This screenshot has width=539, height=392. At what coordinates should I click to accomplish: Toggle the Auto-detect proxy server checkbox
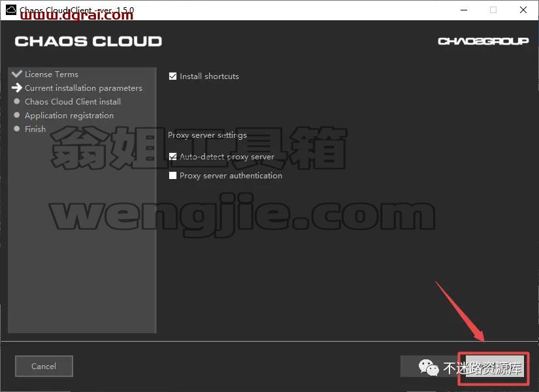coord(172,156)
